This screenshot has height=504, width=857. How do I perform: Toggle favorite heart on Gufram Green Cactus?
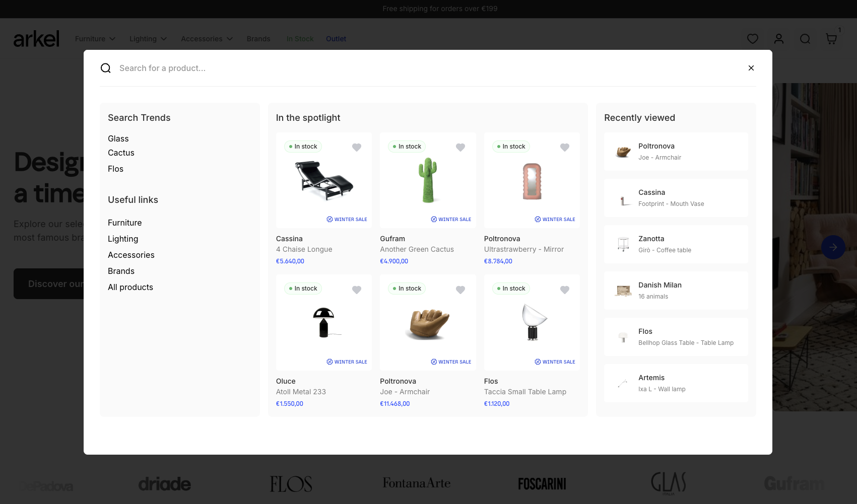click(x=460, y=147)
